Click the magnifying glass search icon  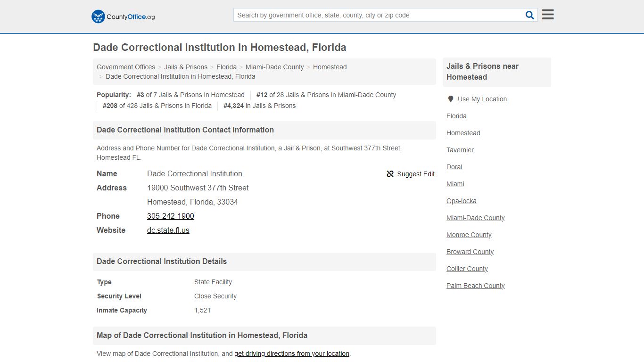[x=530, y=15]
